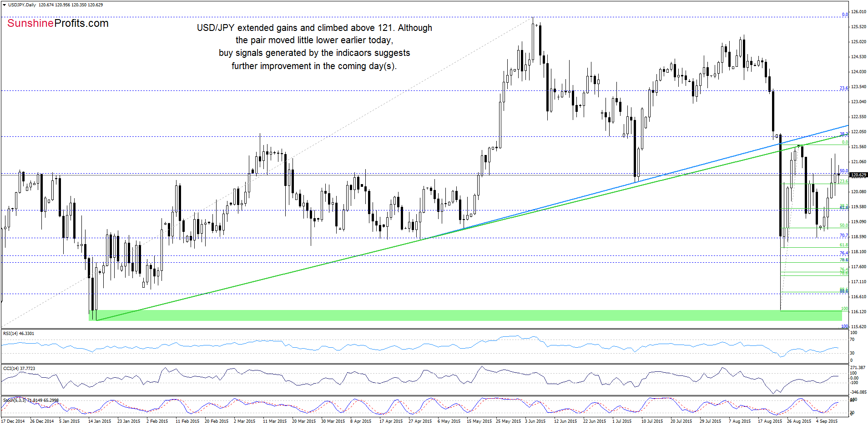868x425 pixels.
Task: Click the 115.620 price axis label
Action: [858, 327]
